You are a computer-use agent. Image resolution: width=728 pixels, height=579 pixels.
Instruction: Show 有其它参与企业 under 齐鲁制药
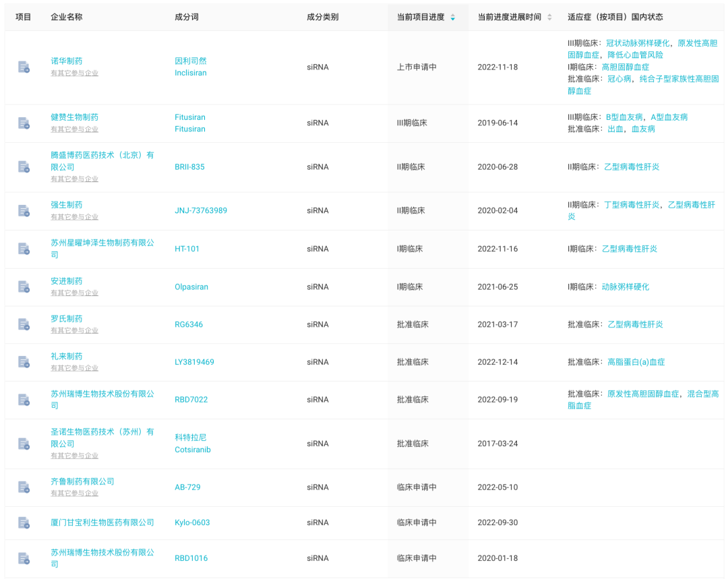point(74,493)
